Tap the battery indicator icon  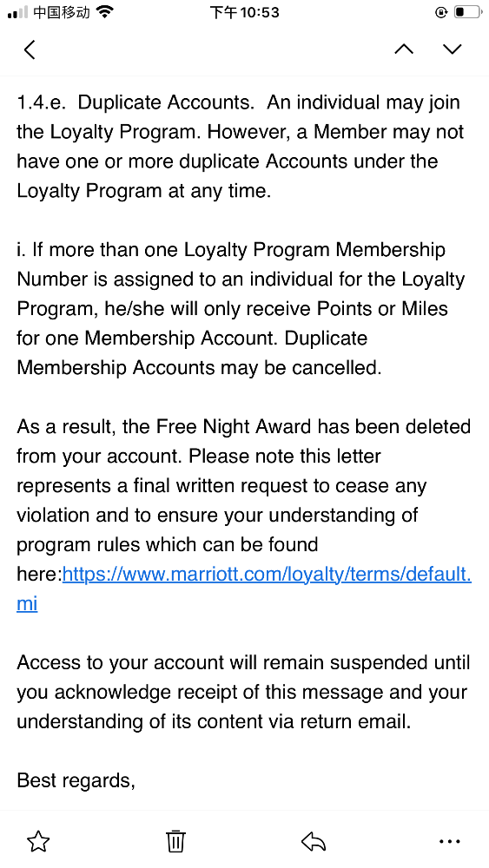click(466, 12)
